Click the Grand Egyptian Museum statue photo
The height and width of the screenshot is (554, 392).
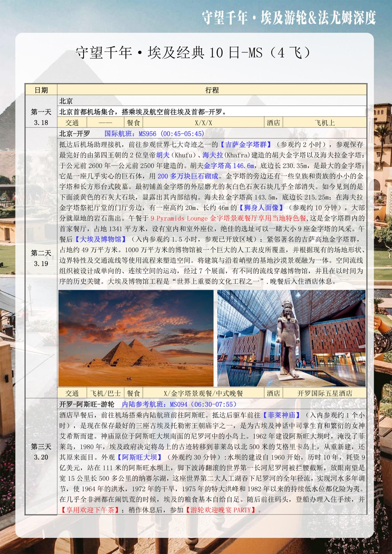291,338
